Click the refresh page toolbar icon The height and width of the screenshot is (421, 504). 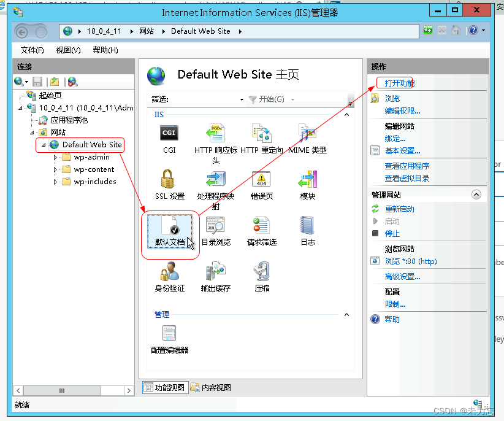click(x=428, y=31)
